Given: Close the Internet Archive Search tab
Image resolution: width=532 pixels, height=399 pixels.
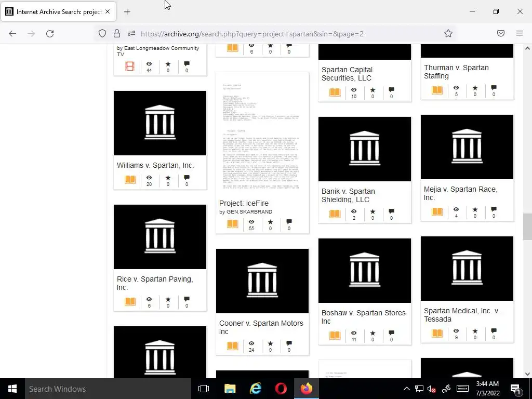Looking at the screenshot, I should tap(108, 11).
